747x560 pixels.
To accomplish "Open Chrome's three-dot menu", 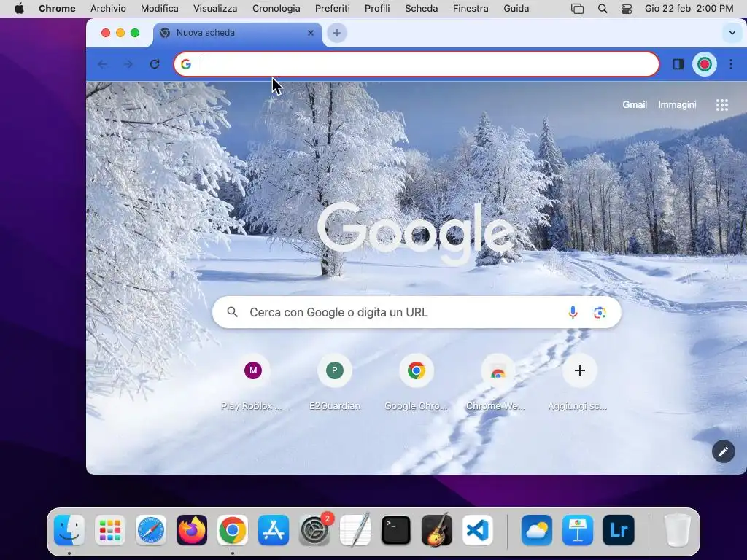I will tap(731, 64).
